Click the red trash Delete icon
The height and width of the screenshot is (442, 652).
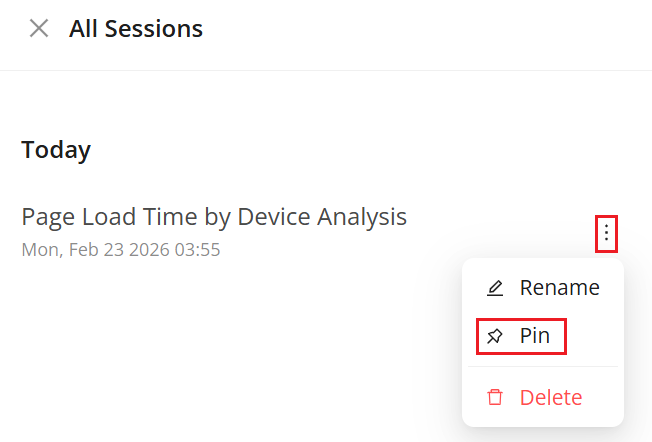(495, 397)
